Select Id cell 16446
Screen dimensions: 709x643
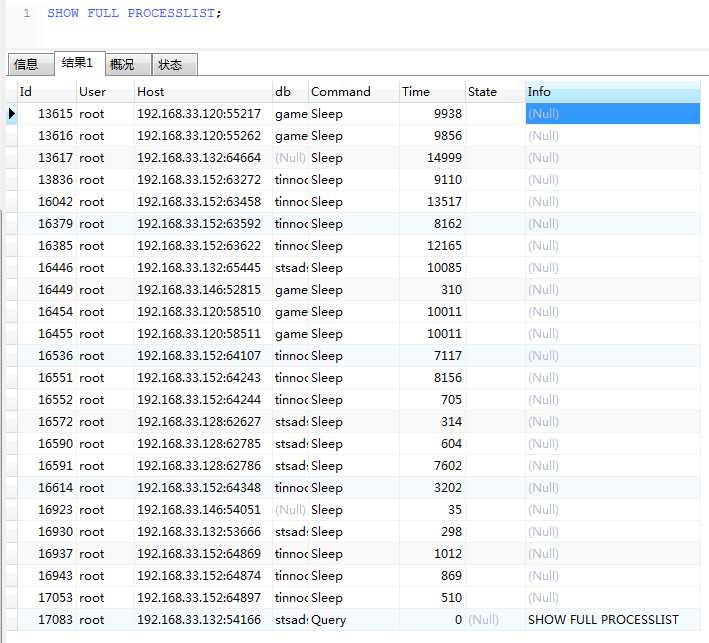tap(47, 268)
